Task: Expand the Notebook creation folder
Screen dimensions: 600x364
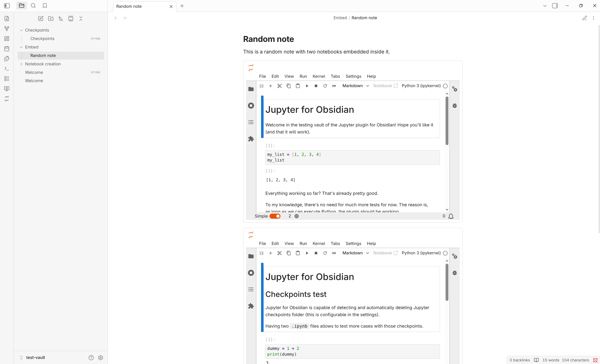Action: 21,64
